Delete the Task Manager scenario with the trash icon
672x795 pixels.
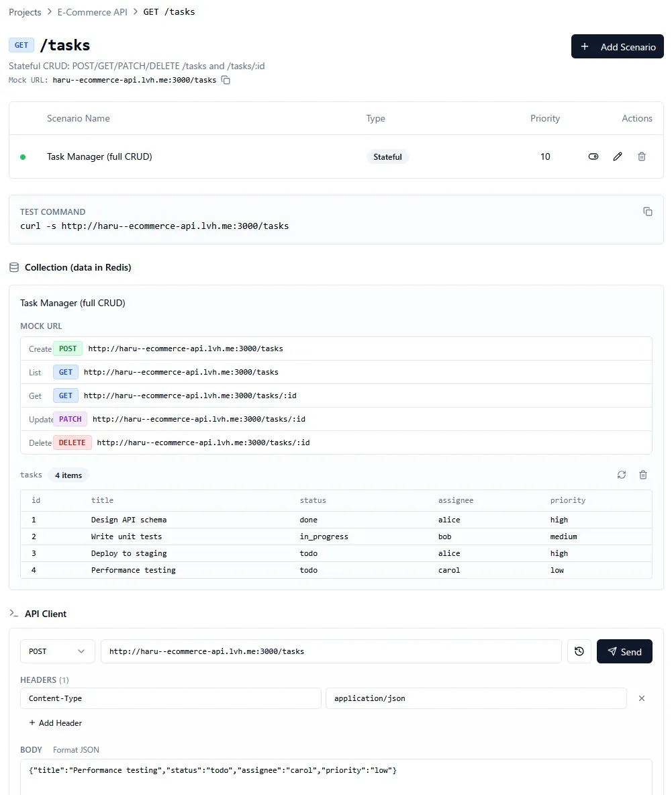click(642, 156)
